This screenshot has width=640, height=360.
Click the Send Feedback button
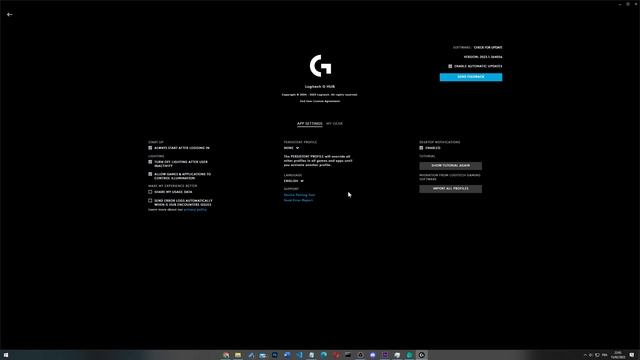[471, 77]
